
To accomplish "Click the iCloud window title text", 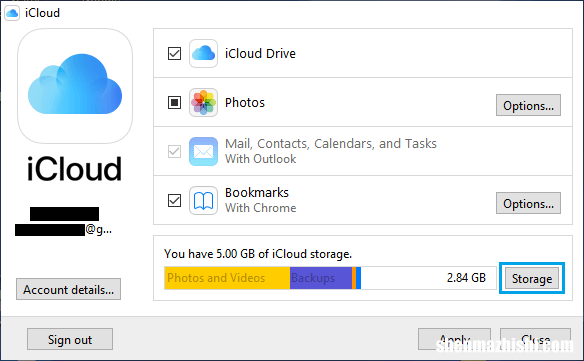I will coord(42,13).
